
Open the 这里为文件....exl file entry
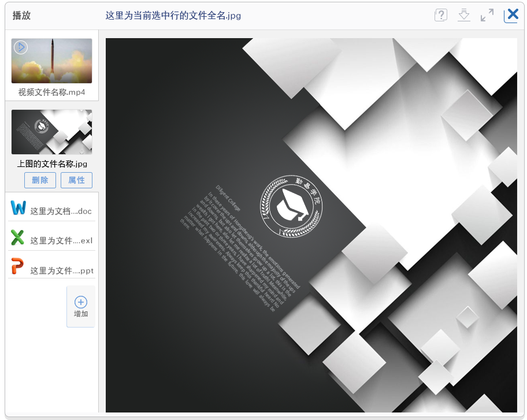click(x=61, y=241)
